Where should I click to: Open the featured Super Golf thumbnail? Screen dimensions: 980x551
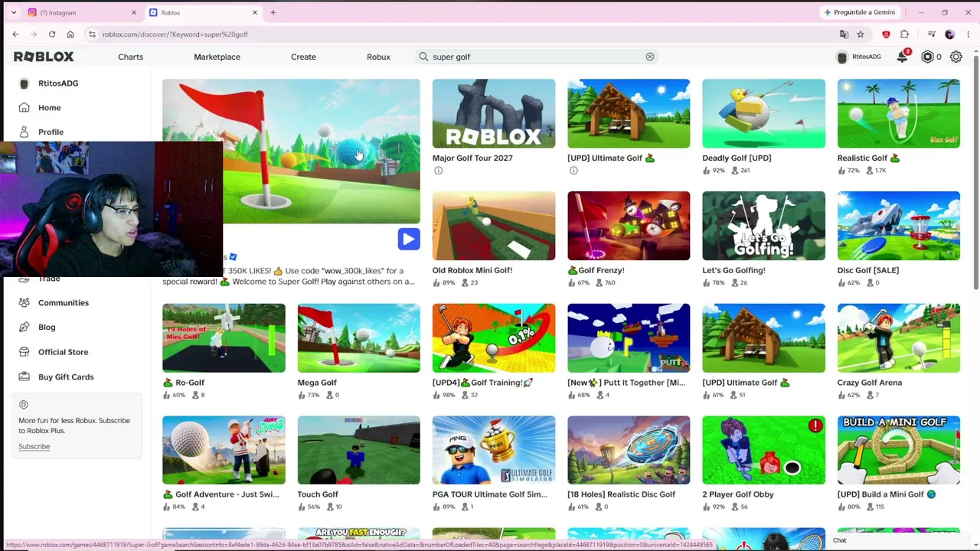291,151
